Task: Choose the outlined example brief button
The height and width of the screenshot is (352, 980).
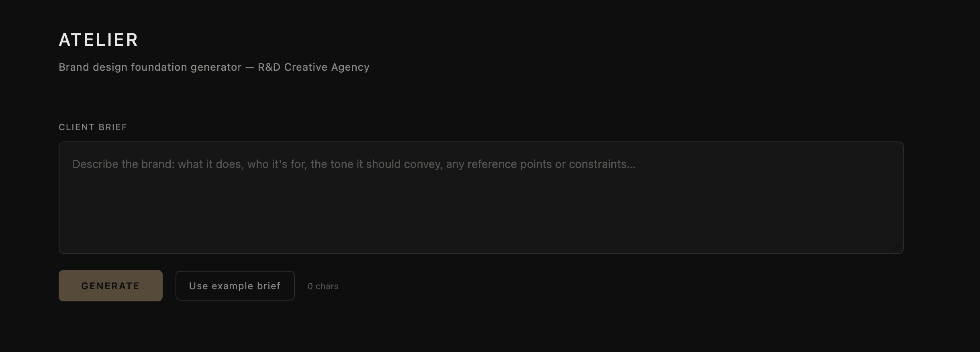Action: [235, 286]
